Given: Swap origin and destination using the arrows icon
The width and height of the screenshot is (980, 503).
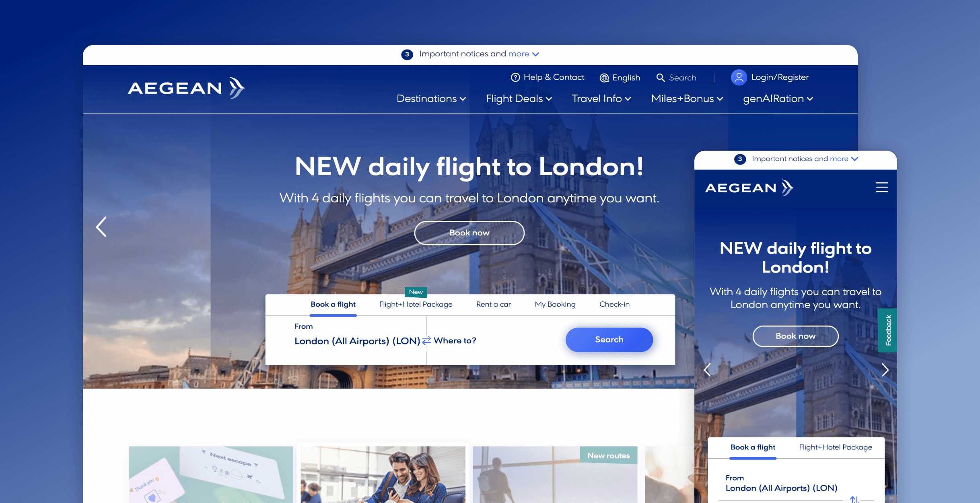Looking at the screenshot, I should (426, 340).
